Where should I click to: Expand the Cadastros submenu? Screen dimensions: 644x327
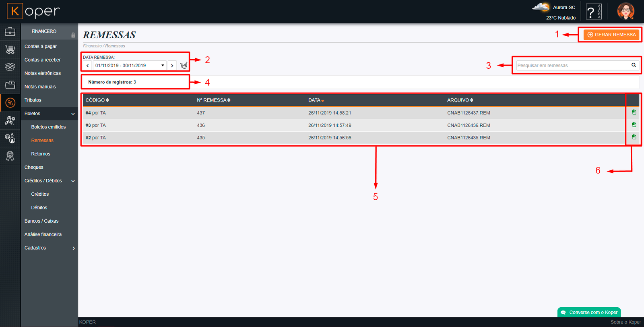[x=73, y=248]
